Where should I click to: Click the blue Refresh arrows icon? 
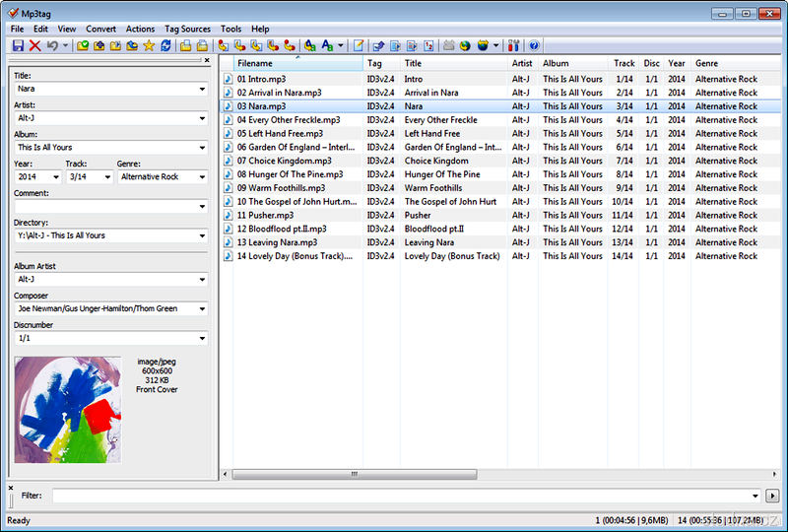165,45
